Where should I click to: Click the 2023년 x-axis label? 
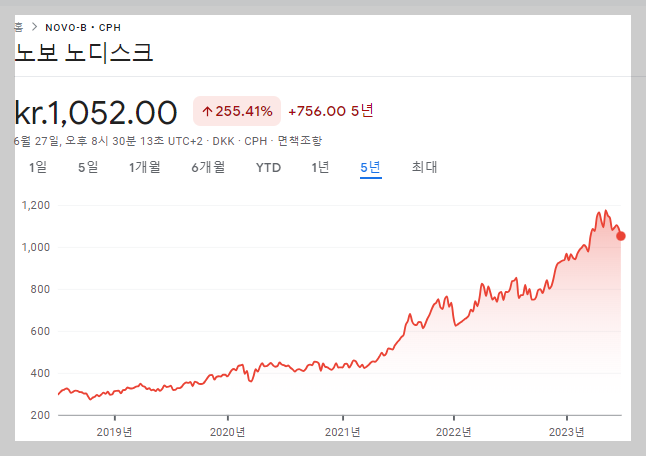566,432
